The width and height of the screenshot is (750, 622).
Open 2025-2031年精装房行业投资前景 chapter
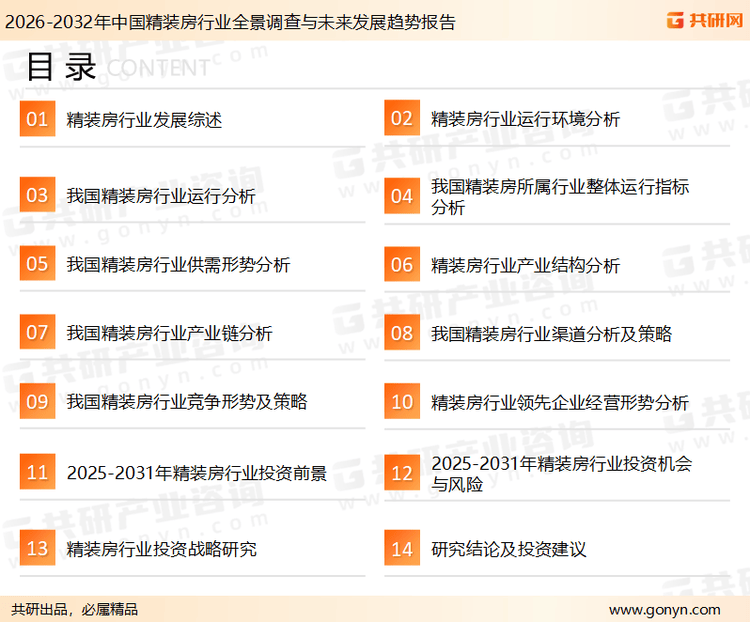[x=197, y=473]
